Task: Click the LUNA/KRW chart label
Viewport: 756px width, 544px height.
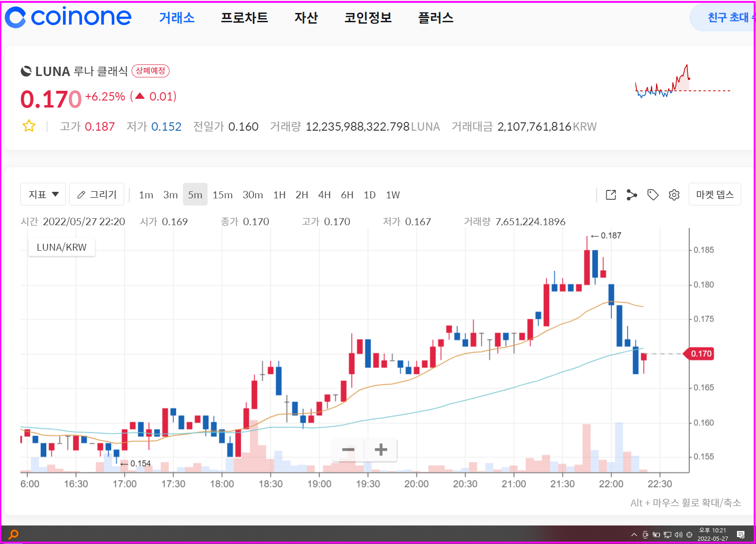Action: tap(62, 247)
